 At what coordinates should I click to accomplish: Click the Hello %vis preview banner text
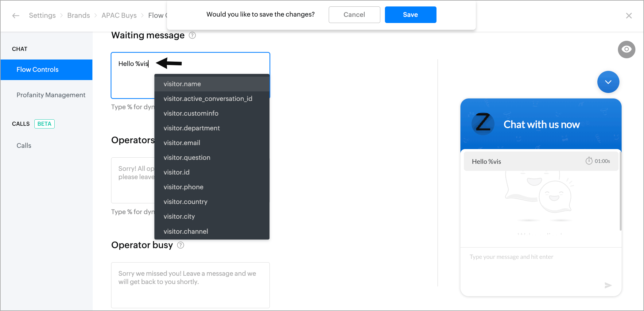[x=486, y=162]
